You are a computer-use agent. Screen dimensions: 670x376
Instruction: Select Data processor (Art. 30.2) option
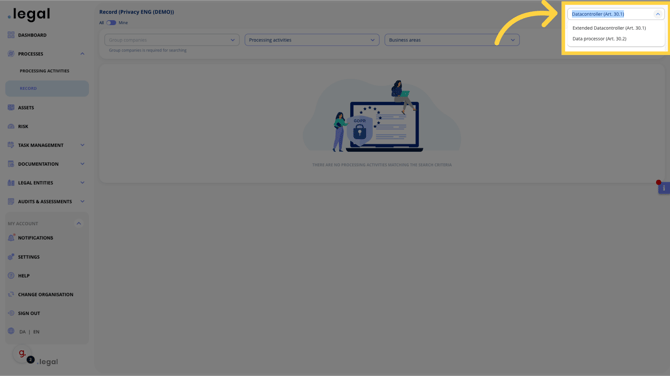599,39
